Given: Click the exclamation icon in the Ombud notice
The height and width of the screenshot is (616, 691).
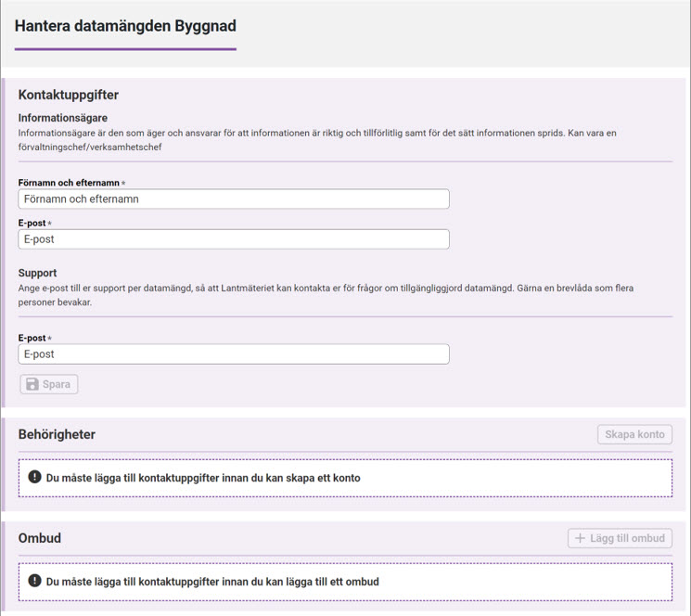Looking at the screenshot, I should click(x=34, y=581).
